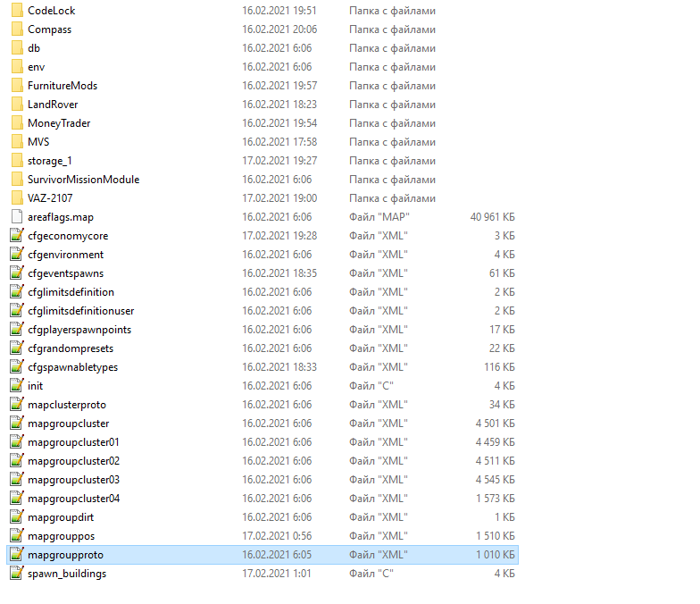700x604 pixels.
Task: Click the mapclusterproto file icon
Action: click(17, 404)
